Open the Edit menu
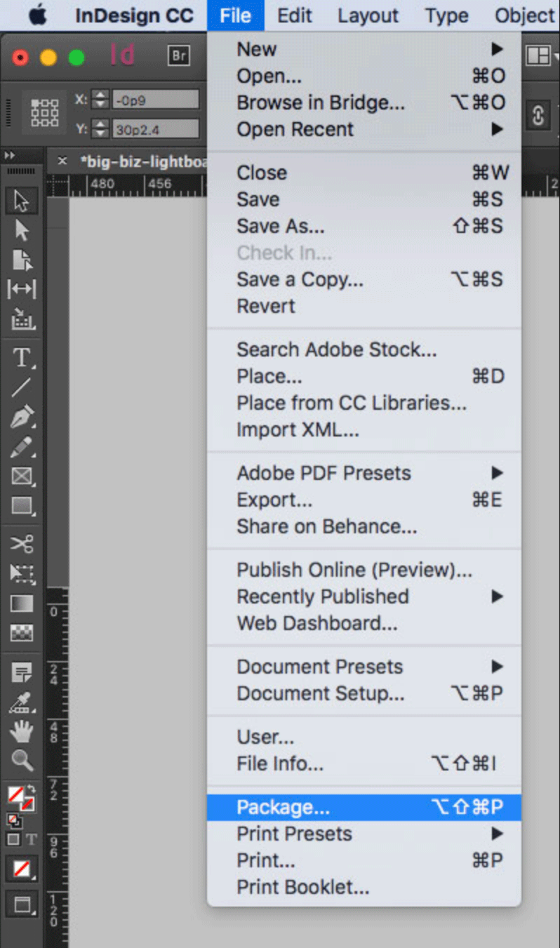 (x=294, y=15)
